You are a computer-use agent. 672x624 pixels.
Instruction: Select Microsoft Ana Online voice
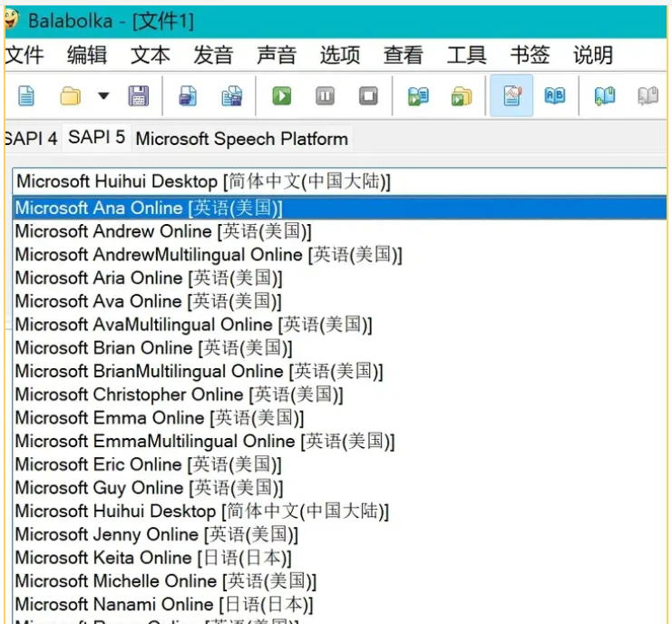click(339, 208)
